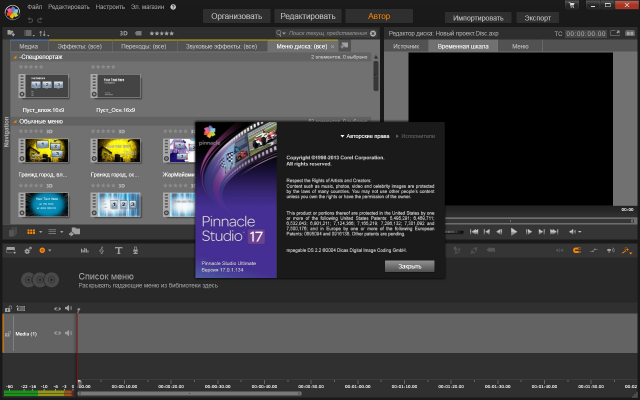Select the Эффекты: (все) library tab
This screenshot has width=640, height=400.
coord(82,46)
